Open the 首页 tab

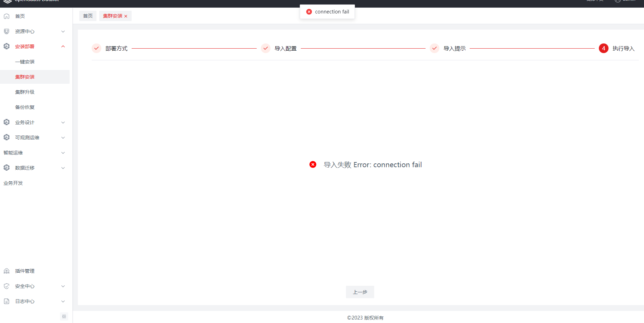click(88, 16)
